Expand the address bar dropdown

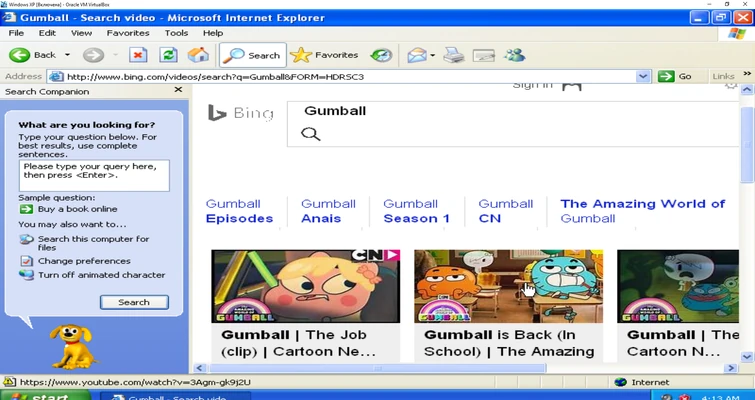(x=643, y=77)
